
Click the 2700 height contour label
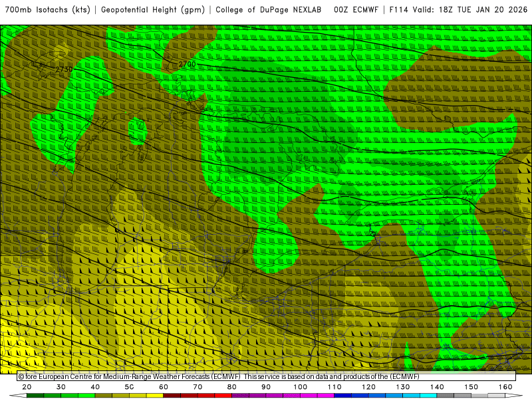click(188, 64)
